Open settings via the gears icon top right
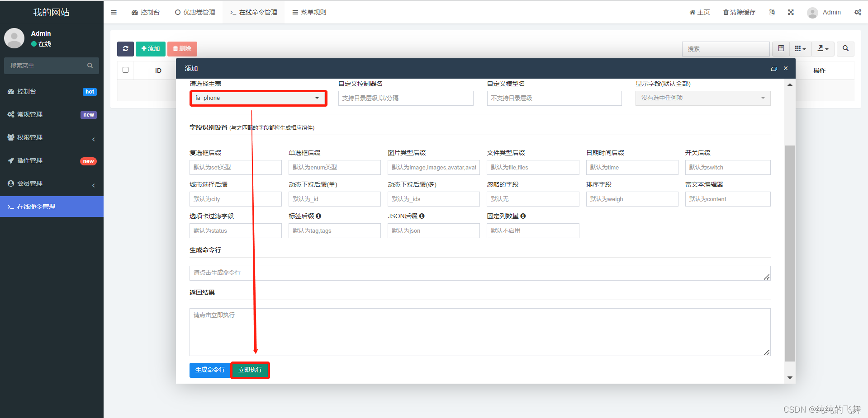Image resolution: width=868 pixels, height=418 pixels. [858, 12]
